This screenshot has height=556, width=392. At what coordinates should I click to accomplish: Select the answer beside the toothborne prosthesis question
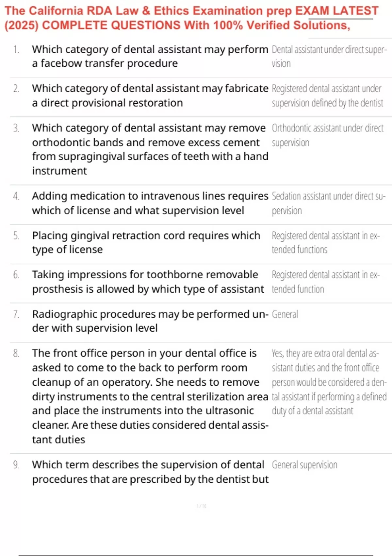point(326,282)
